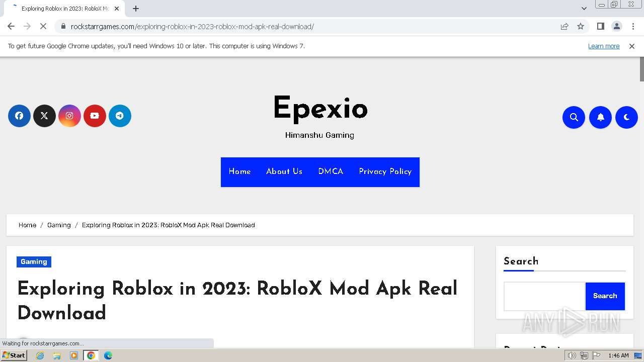Image resolution: width=644 pixels, height=362 pixels.
Task: Click the address bar URL
Action: 192,26
